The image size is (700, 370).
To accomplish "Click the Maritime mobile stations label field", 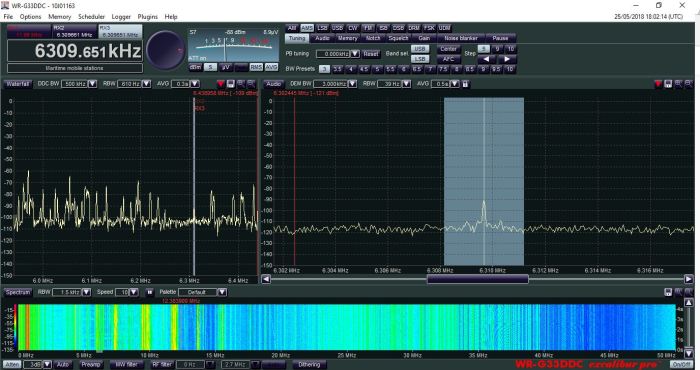I will [75, 68].
